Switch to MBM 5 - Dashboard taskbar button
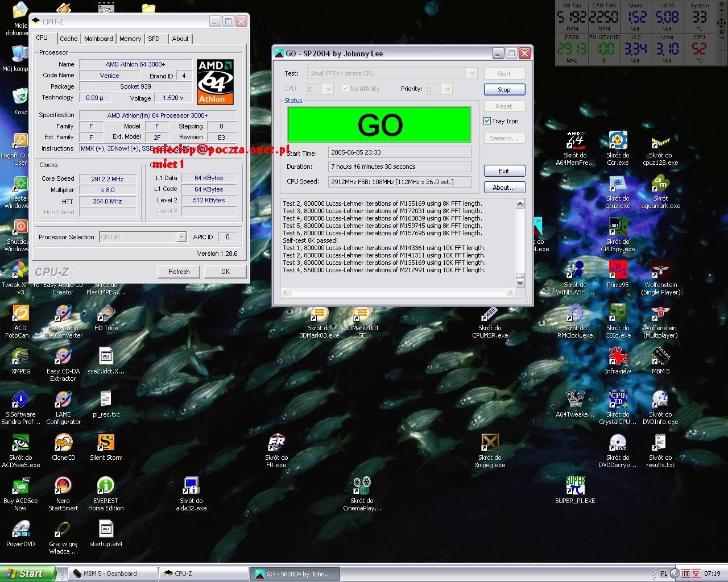 pos(112,573)
